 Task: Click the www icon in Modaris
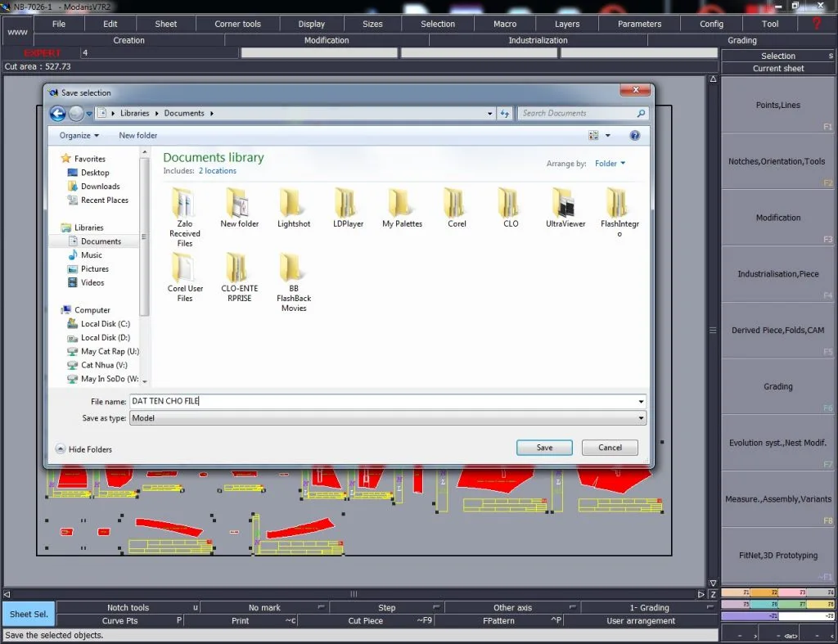[x=18, y=32]
